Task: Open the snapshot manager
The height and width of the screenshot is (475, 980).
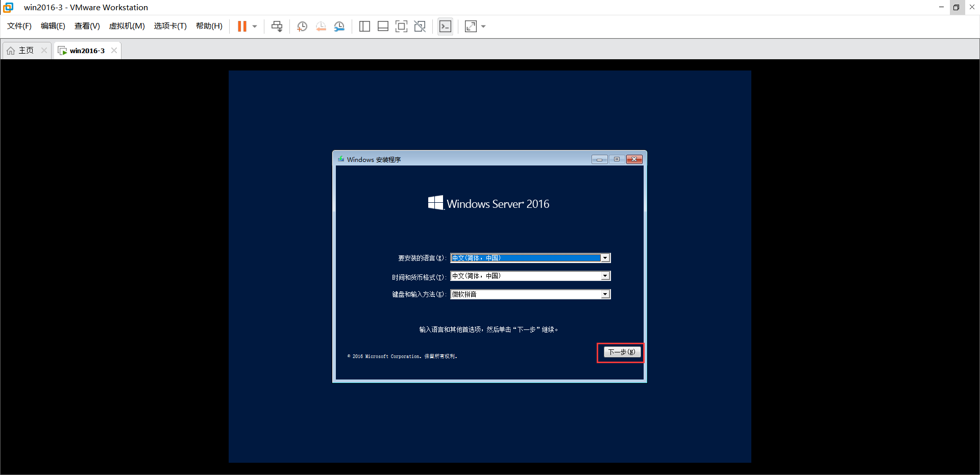Action: point(339,26)
